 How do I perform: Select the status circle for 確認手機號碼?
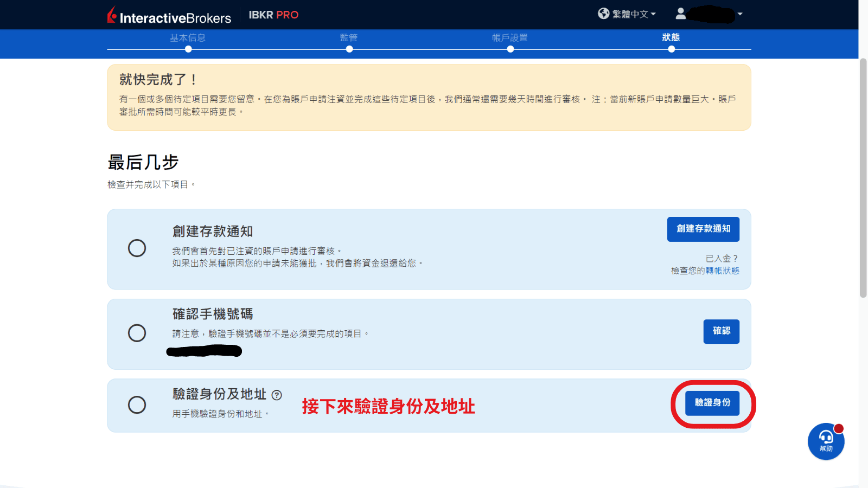137,333
